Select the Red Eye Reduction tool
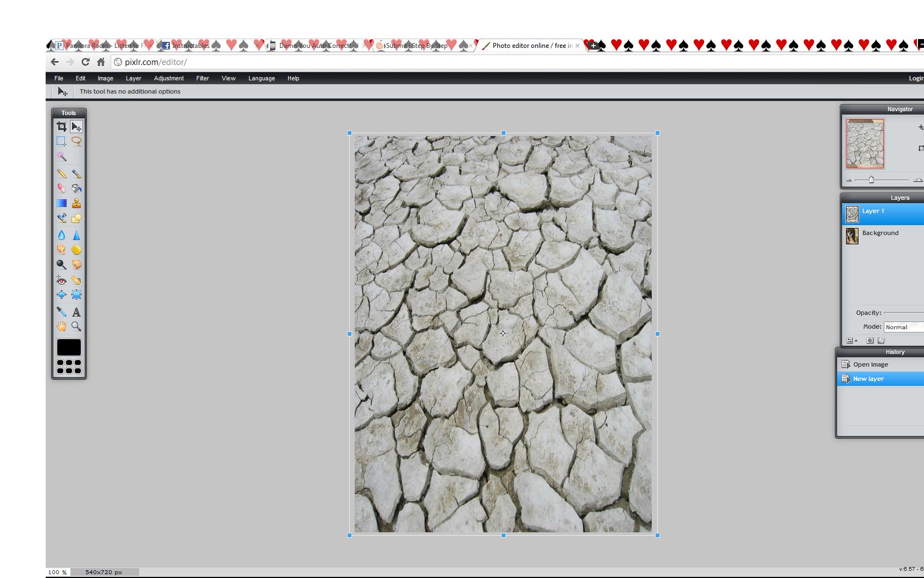The height and width of the screenshot is (578, 924). (x=61, y=280)
